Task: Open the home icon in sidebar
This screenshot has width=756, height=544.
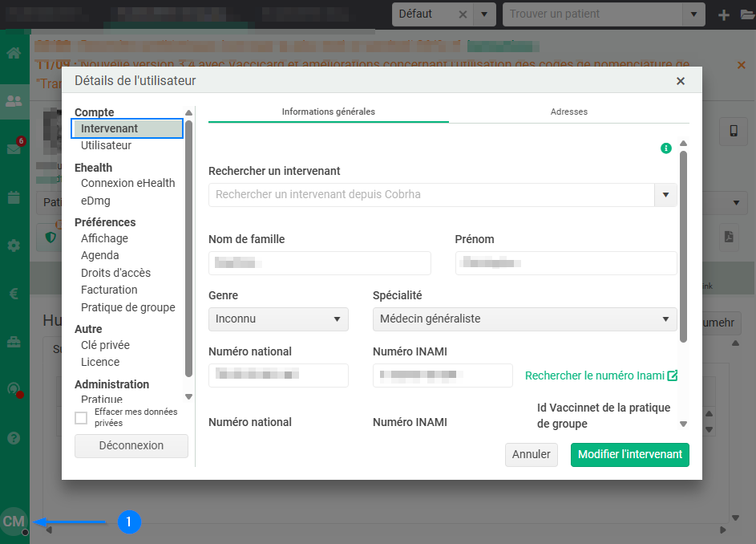Action: pos(14,54)
